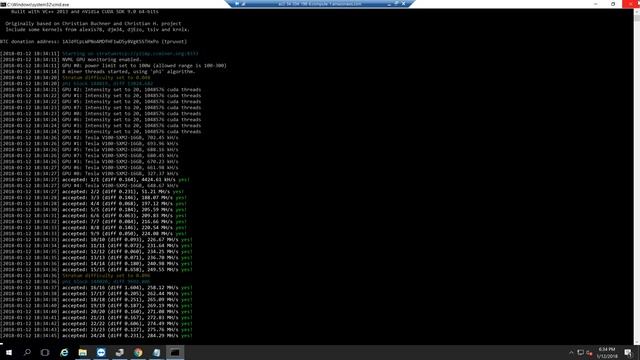The height and width of the screenshot is (360, 640).
Task: Open Google Chrome from taskbar
Action: 138,352
